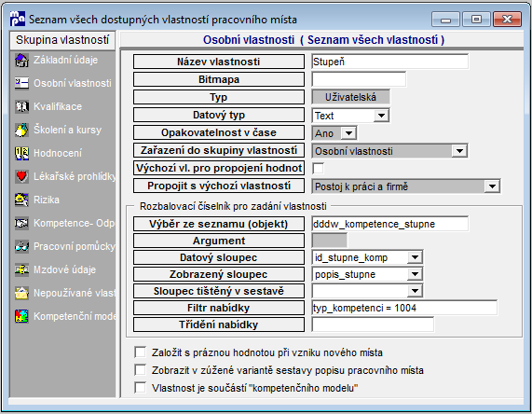
Task: Expand Propojit s výchozí vlastností dropdown
Action: pos(492,186)
